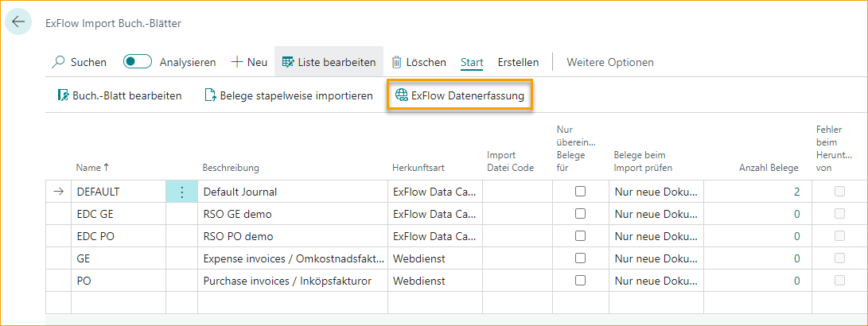This screenshot has height=326, width=868.
Task: Select the PO name cell
Action: (x=119, y=281)
